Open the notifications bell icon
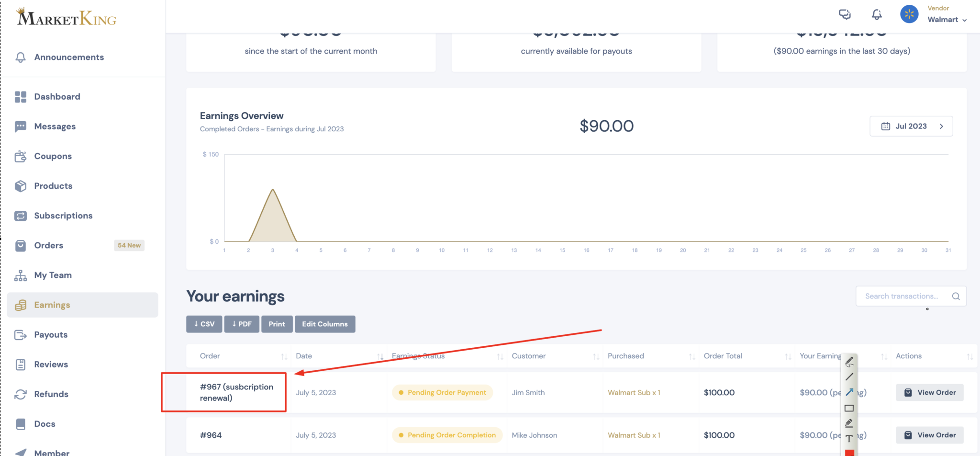Image resolution: width=980 pixels, height=456 pixels. (x=877, y=14)
